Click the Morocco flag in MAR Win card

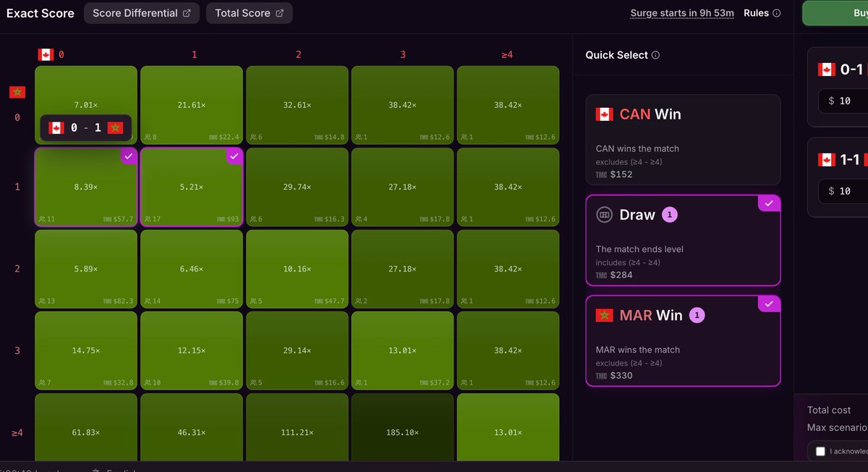coord(604,315)
